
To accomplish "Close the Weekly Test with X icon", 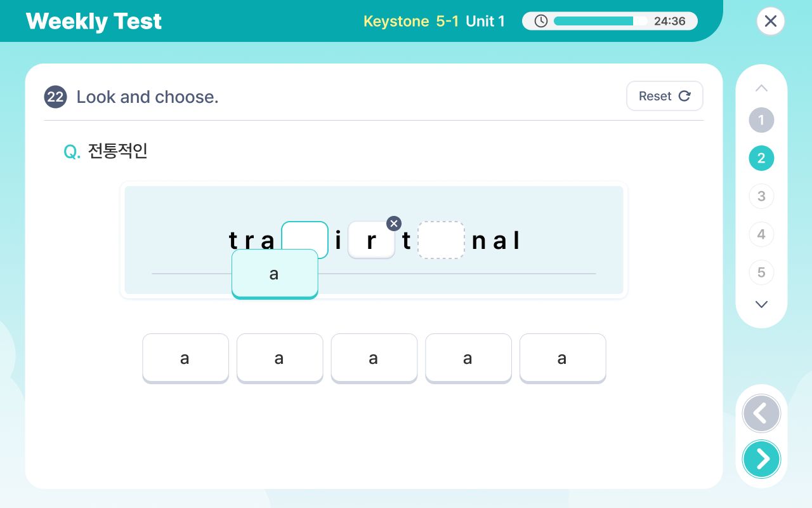I will coord(771,21).
